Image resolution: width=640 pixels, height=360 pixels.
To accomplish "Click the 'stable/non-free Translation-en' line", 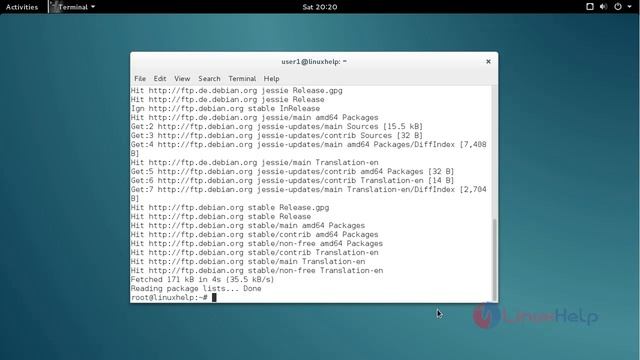I will [257, 271].
